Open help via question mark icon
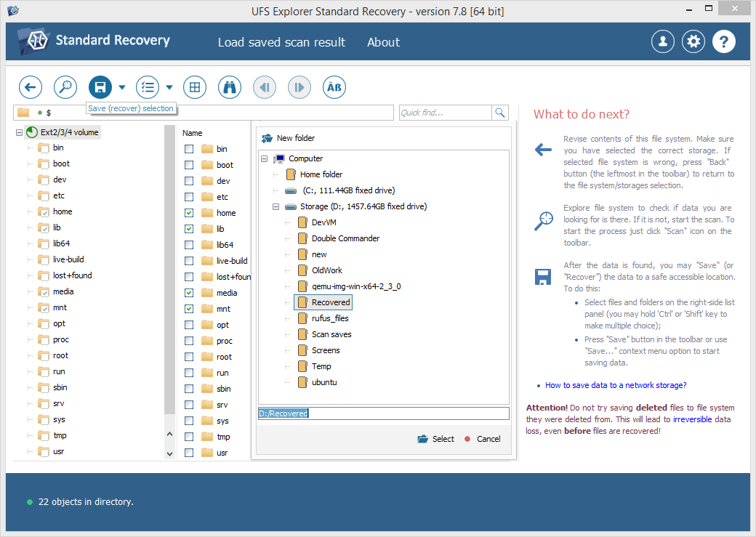The height and width of the screenshot is (537, 756). coord(724,41)
